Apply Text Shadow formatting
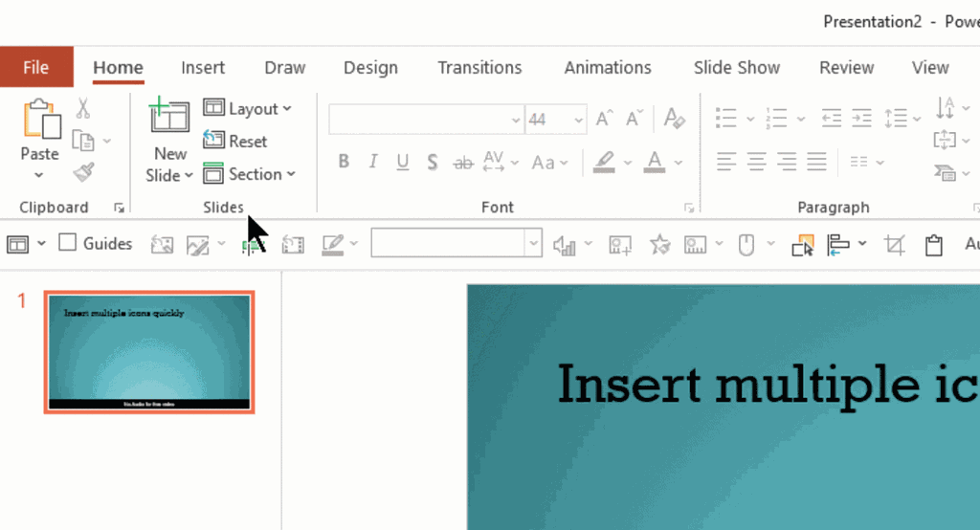 pyautogui.click(x=433, y=162)
